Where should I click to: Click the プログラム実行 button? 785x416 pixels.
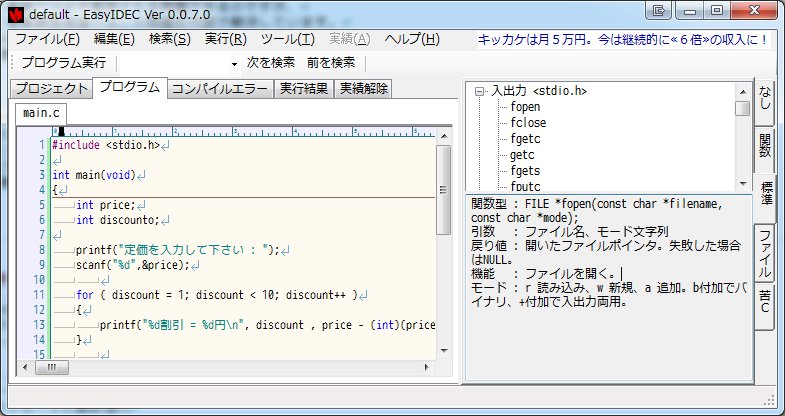tap(63, 63)
